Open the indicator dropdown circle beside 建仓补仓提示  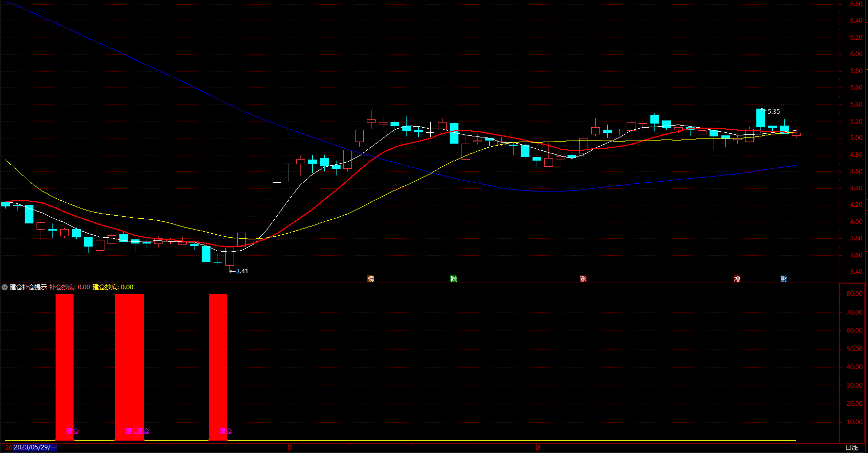(x=5, y=287)
